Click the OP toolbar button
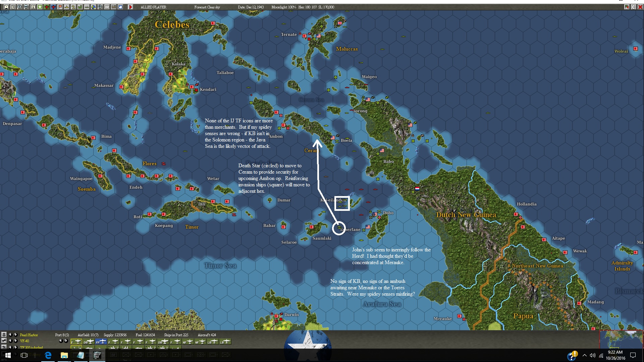Screen dimensions: 644x362 pos(107,7)
